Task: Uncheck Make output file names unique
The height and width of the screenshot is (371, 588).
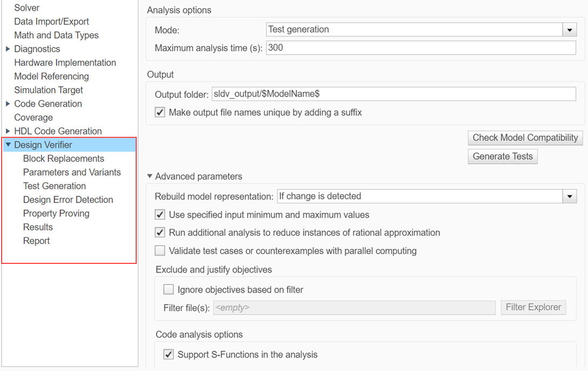Action: [x=158, y=112]
